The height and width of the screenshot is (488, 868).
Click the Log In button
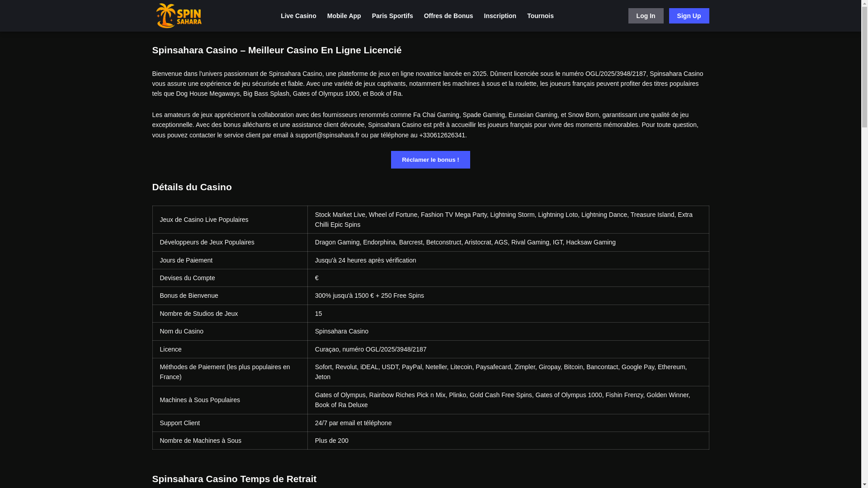point(646,16)
